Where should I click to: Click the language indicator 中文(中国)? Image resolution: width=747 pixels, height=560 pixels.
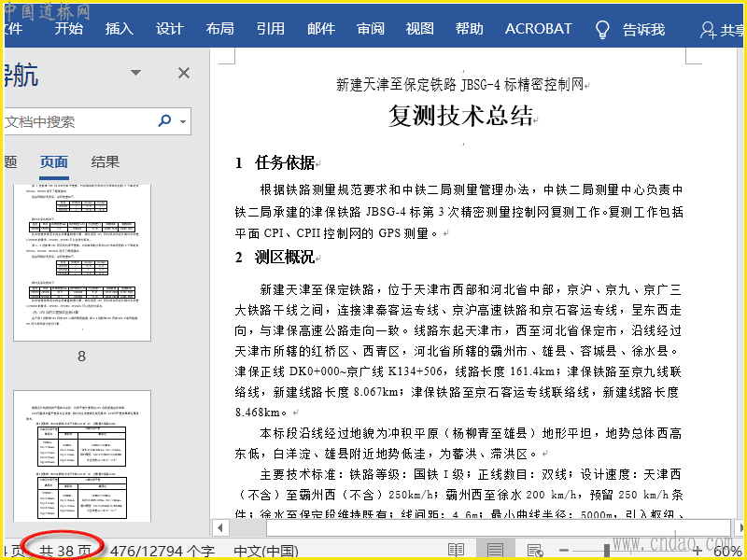(266, 552)
